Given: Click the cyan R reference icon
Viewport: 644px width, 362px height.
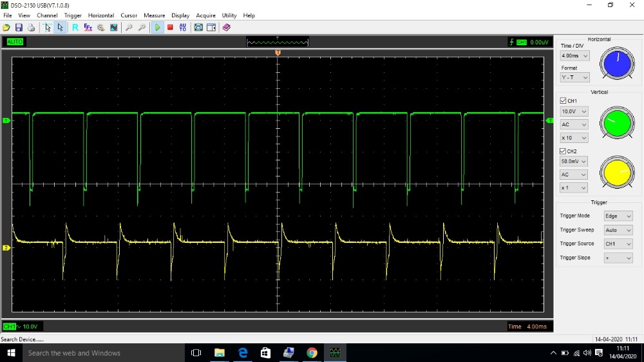Looking at the screenshot, I should (75, 28).
